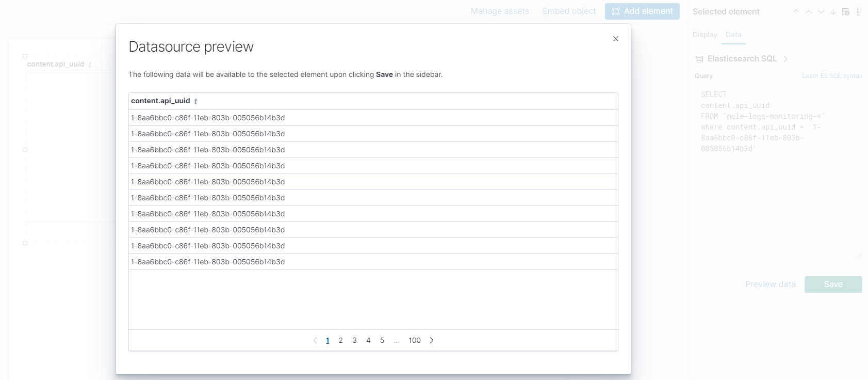Screen dimensions: 868x380
Task: Open Manage assets in the top bar
Action: [500, 11]
